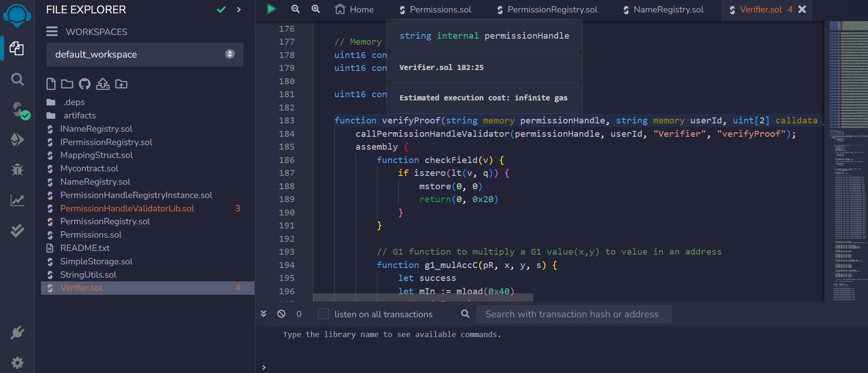Viewport: 868px width, 373px height.
Task: Close the Verifier.sol tab
Action: (x=802, y=9)
